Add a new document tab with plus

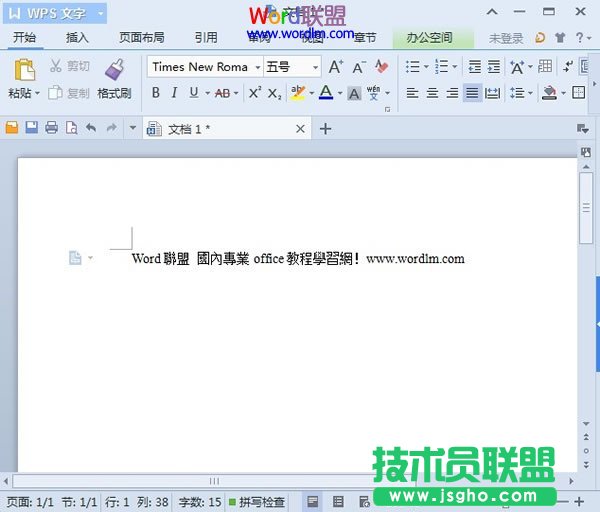coord(325,129)
